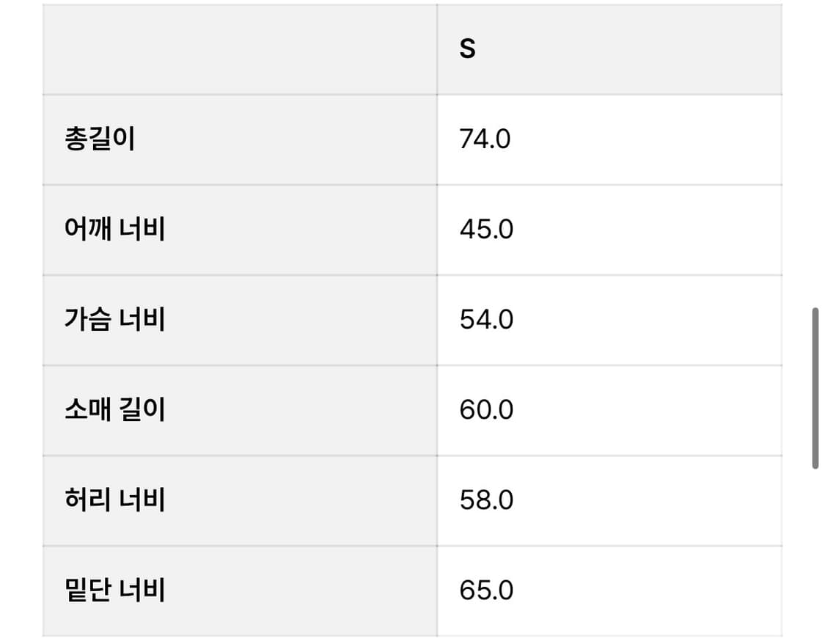Select the 밑단 너비 row label
The image size is (825, 644).
click(114, 590)
